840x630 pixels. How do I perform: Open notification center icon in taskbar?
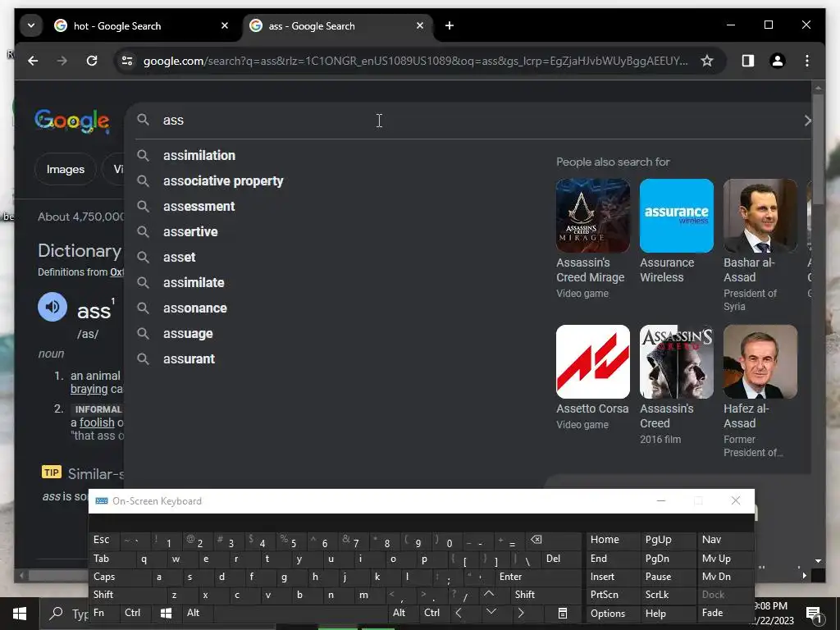813,615
